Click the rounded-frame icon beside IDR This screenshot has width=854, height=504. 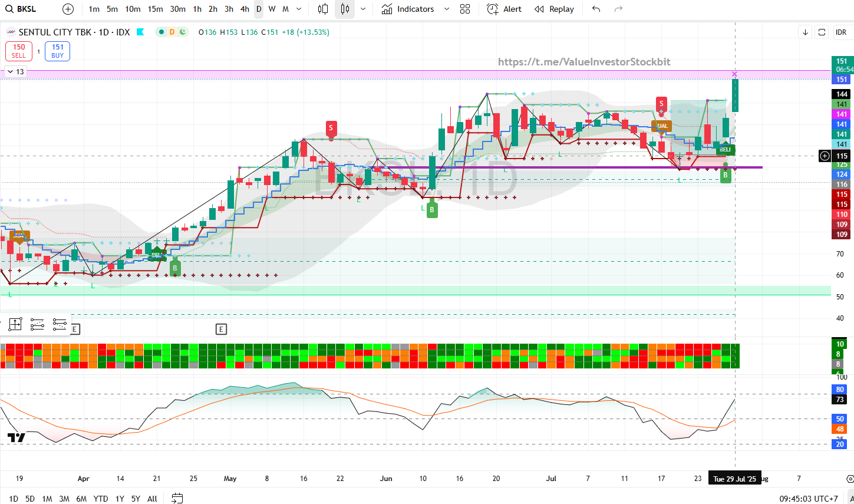tap(822, 32)
